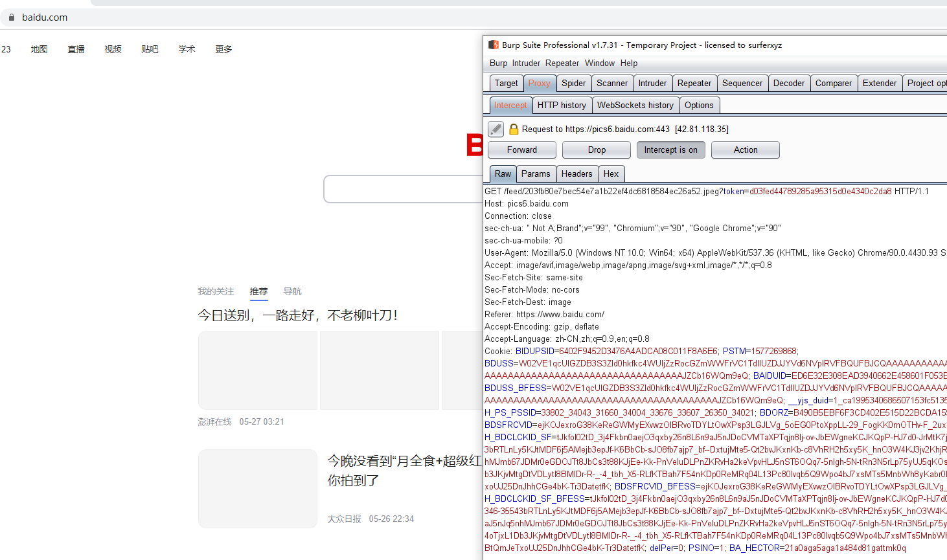
Task: Click the browser address lock icon
Action: coord(12,17)
